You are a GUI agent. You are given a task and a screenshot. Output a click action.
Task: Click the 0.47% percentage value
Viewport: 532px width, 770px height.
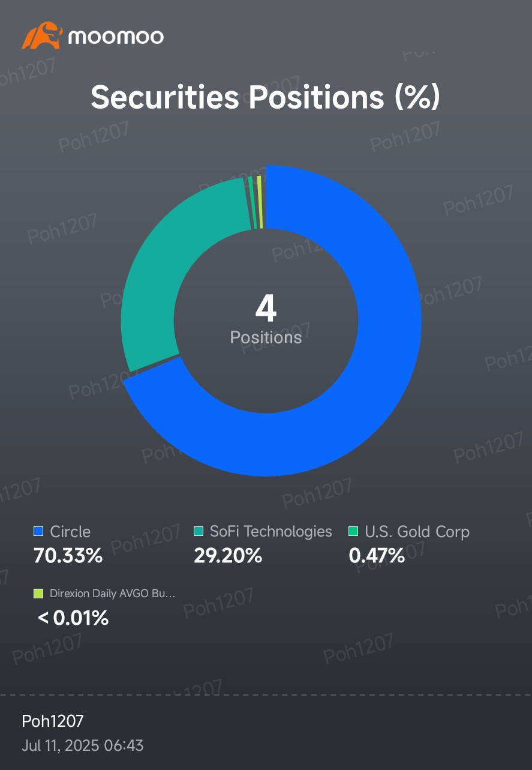click(x=377, y=556)
